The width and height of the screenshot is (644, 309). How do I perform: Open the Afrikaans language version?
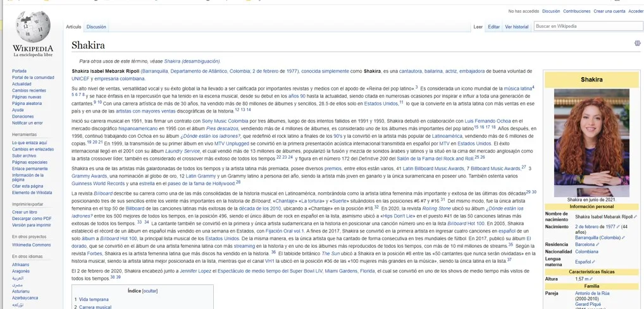point(21,265)
